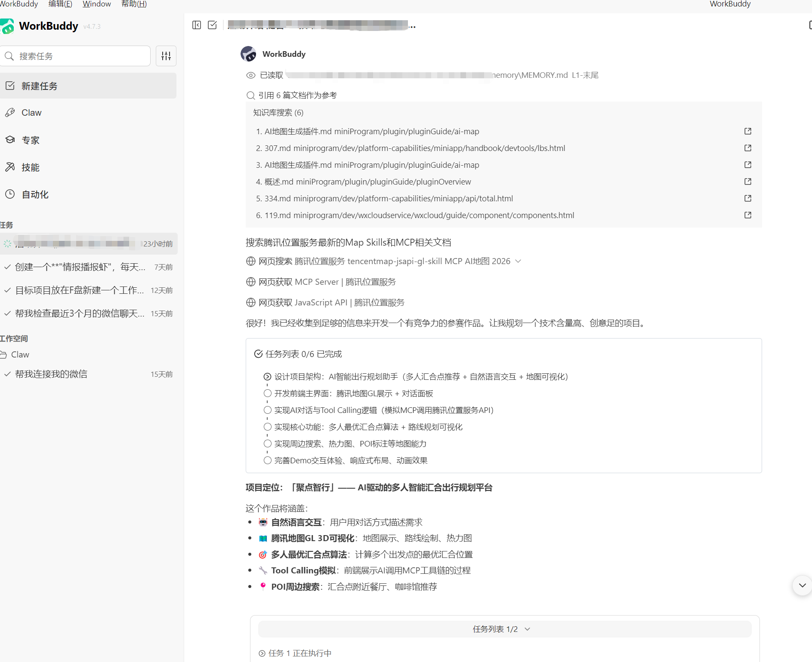Select the Claw sidebar icon
Image resolution: width=812 pixels, height=662 pixels.
pyautogui.click(x=10, y=112)
